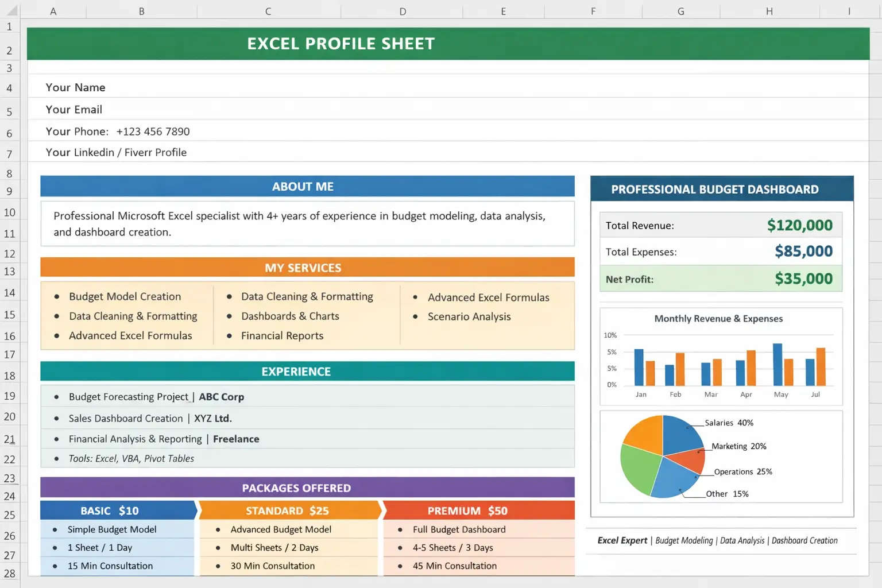Click the Select All corner triangle
The image size is (882, 588).
pyautogui.click(x=11, y=11)
